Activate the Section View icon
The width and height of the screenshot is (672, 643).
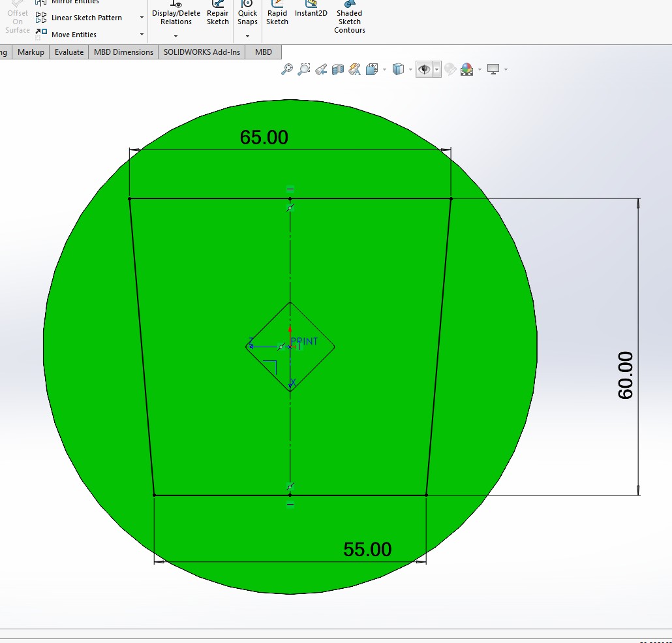click(338, 69)
